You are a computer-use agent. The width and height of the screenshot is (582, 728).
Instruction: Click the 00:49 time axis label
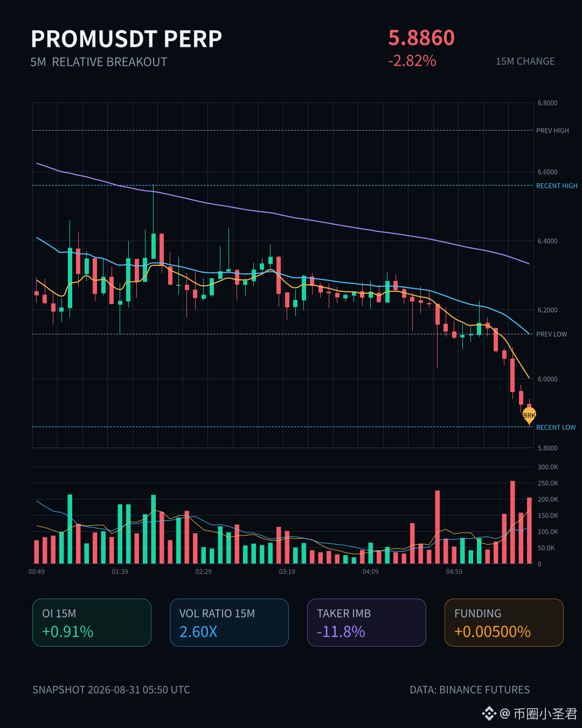[x=37, y=572]
